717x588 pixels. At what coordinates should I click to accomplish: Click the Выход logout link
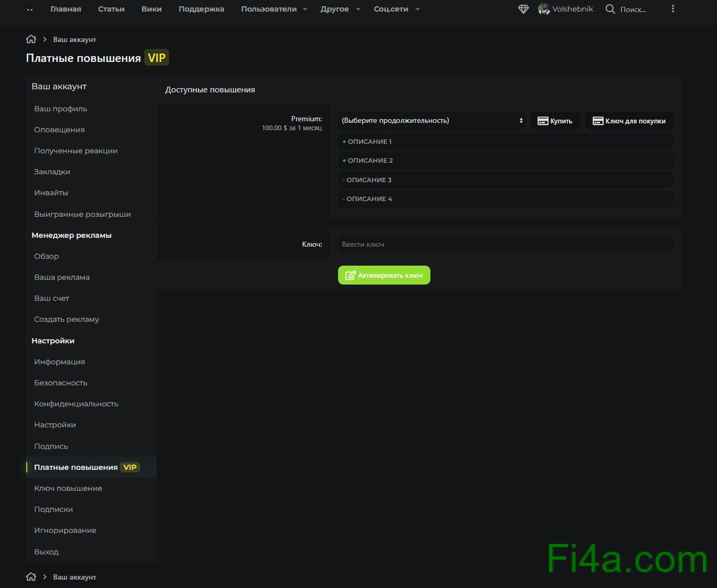47,552
